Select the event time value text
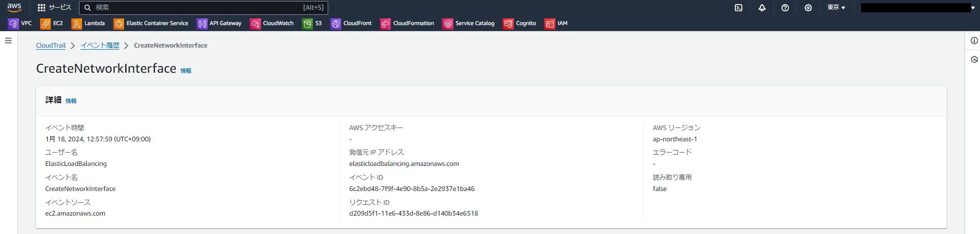 point(98,139)
